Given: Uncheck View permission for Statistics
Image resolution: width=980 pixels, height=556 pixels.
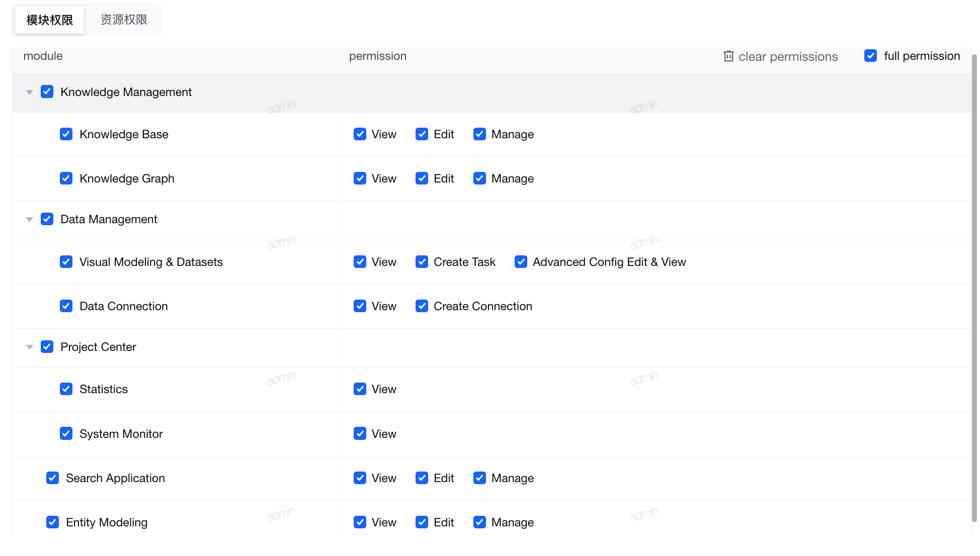Looking at the screenshot, I should click(x=360, y=389).
